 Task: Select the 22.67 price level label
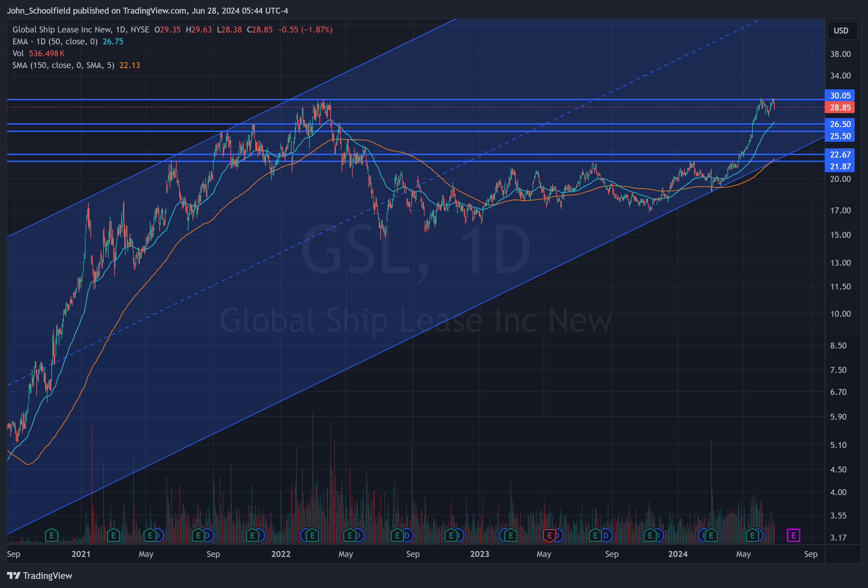click(840, 155)
